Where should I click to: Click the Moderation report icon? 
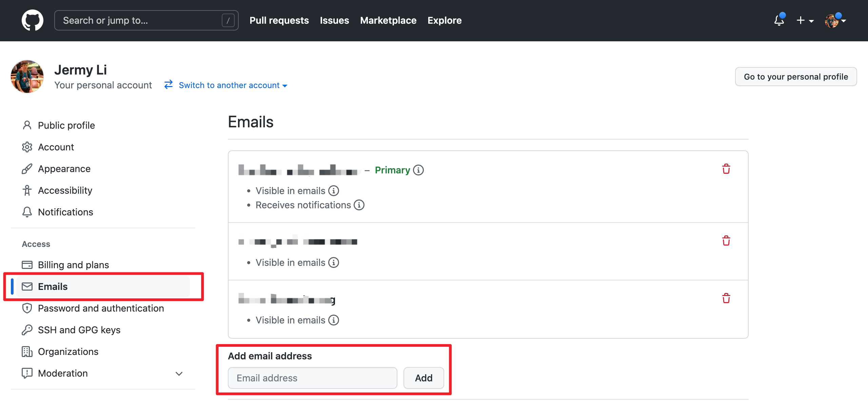[27, 373]
